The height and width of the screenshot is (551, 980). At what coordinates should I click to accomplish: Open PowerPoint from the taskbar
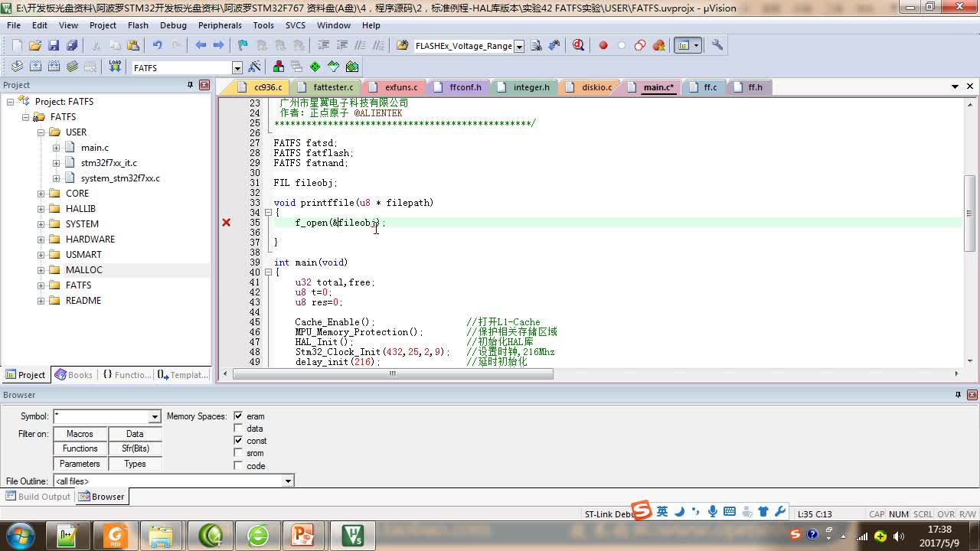tap(304, 535)
